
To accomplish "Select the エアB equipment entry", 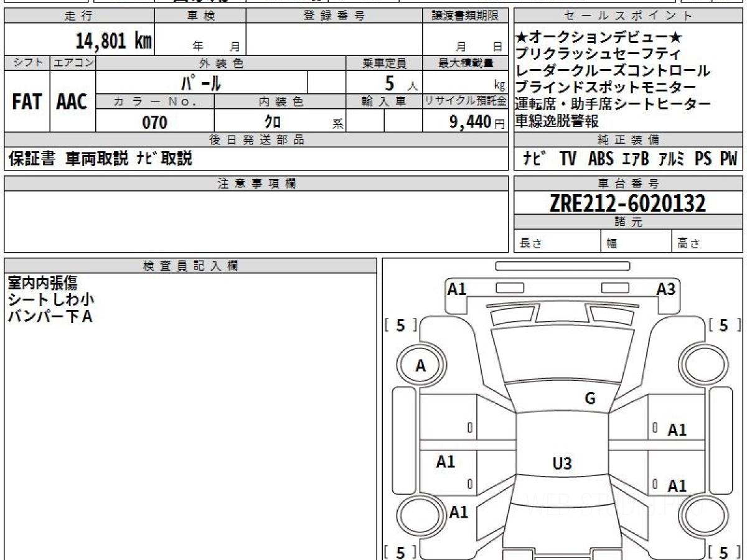I will [636, 159].
